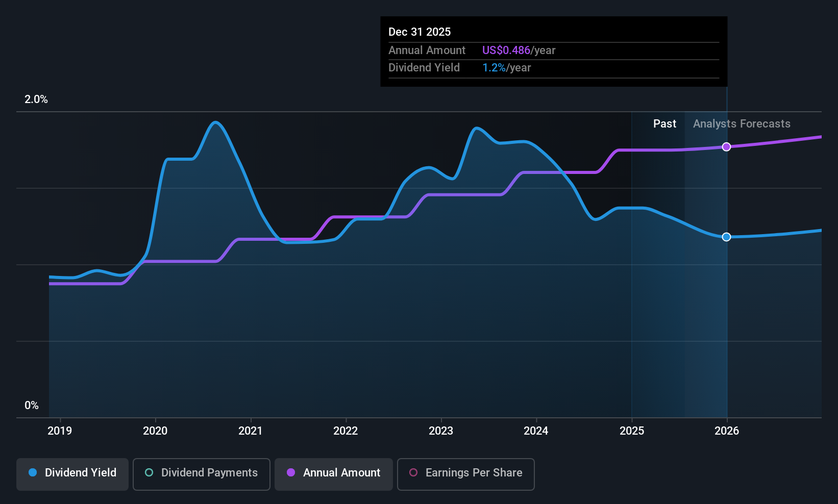The height and width of the screenshot is (504, 838).
Task: Click the 'Dec 31 2025' tooltip date
Action: pyautogui.click(x=420, y=32)
